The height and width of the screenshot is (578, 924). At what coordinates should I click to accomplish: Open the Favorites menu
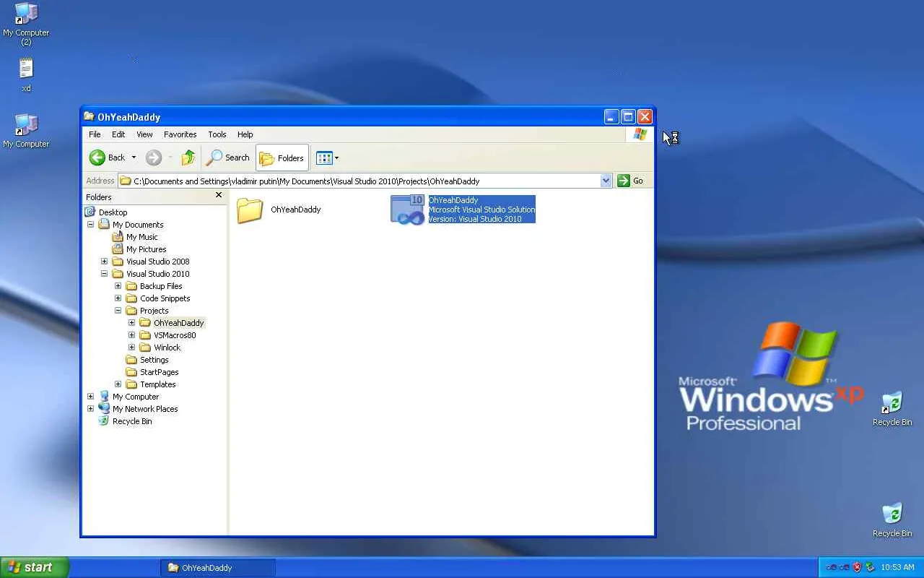180,134
